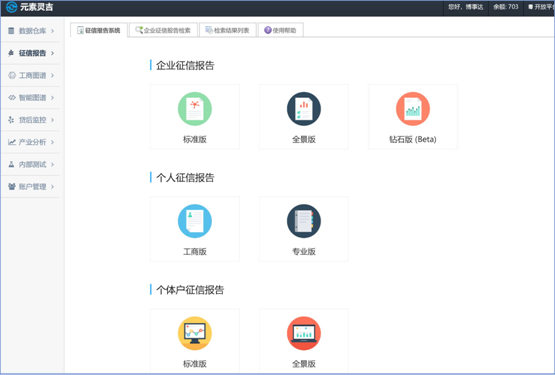Click 您好, 博事达 user greeting

pos(465,7)
